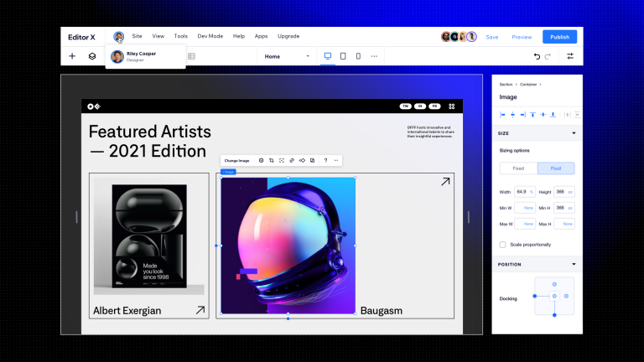644x362 pixels.
Task: Switch to desktop breakpoint view
Action: click(328, 56)
